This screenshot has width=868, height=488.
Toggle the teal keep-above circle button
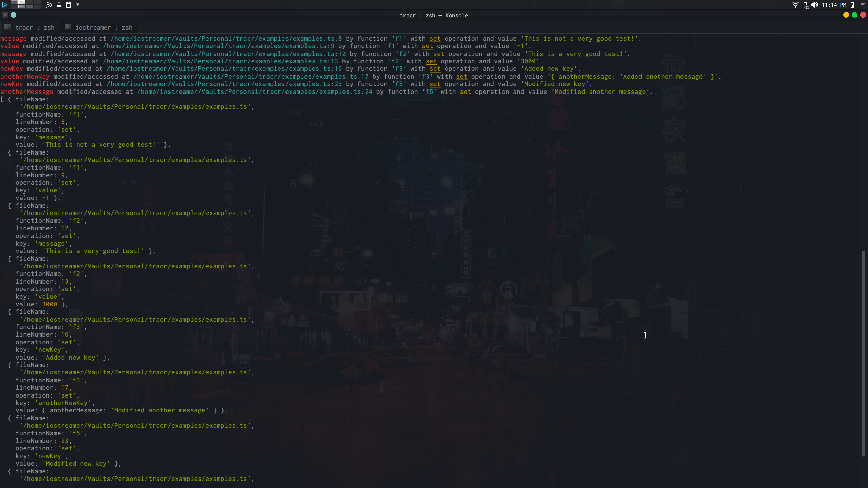(x=14, y=15)
